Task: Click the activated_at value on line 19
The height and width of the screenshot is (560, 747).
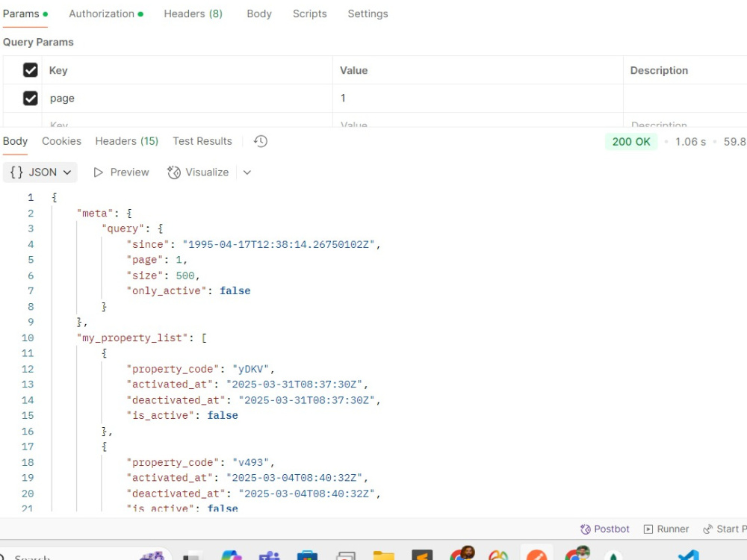Action: pos(294,478)
